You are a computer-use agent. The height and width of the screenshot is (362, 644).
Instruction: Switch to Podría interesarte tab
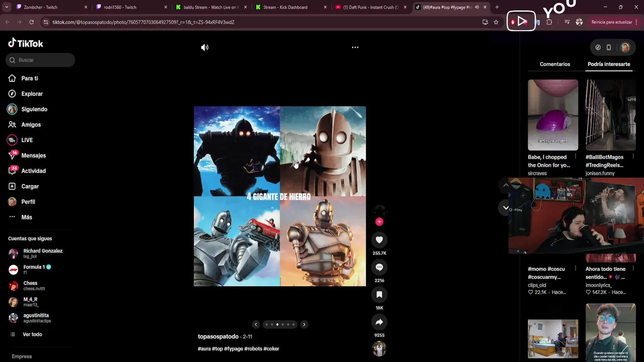click(609, 64)
